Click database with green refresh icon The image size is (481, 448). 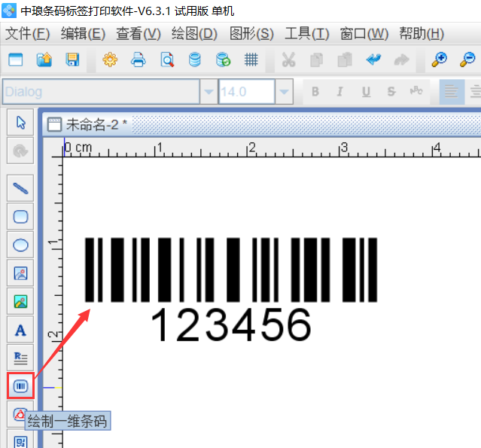[223, 59]
